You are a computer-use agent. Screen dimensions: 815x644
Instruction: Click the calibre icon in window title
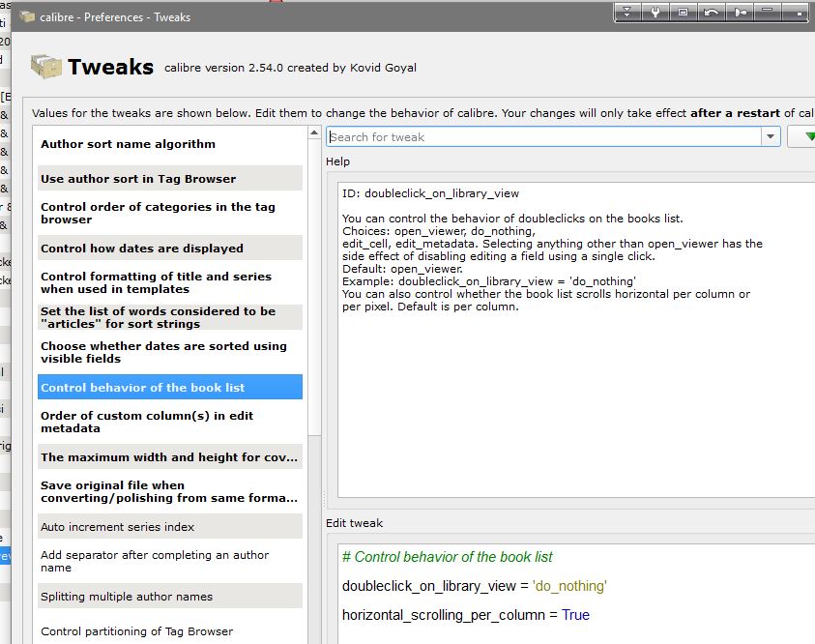[27, 16]
